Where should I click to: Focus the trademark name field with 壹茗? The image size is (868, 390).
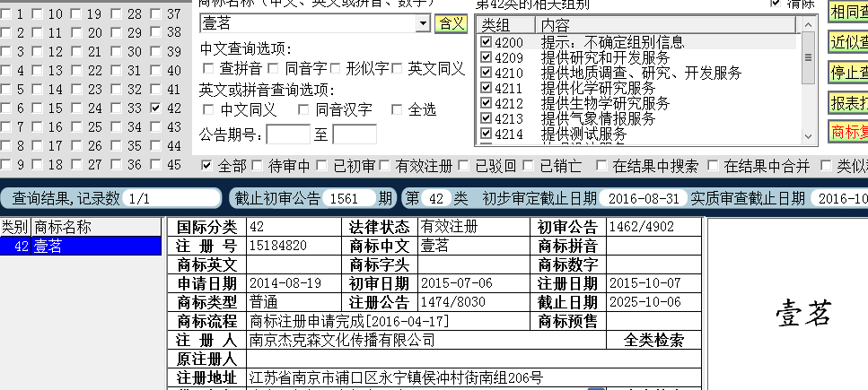309,23
